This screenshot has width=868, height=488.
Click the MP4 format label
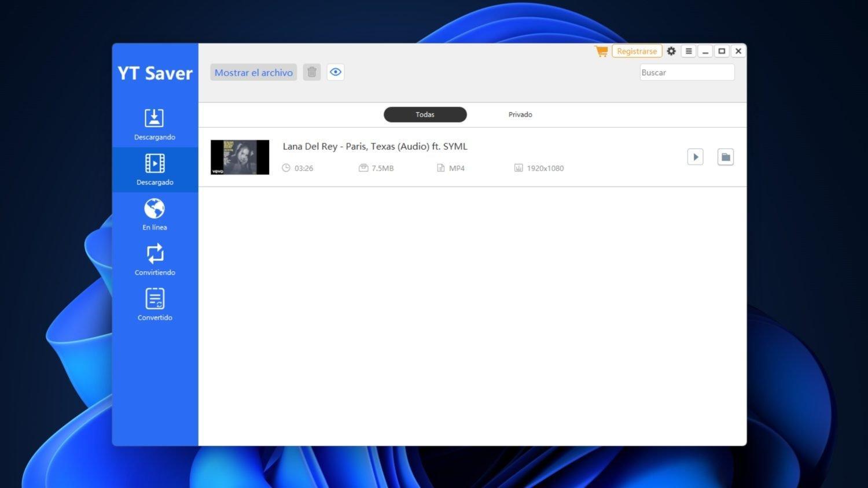click(x=457, y=168)
